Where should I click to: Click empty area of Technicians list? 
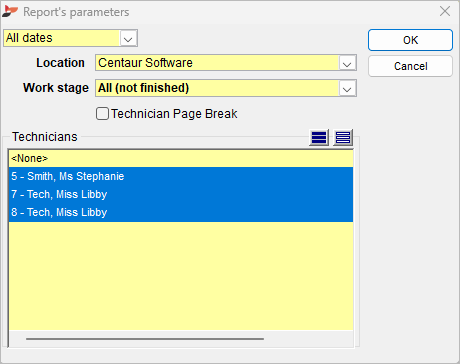click(x=181, y=276)
